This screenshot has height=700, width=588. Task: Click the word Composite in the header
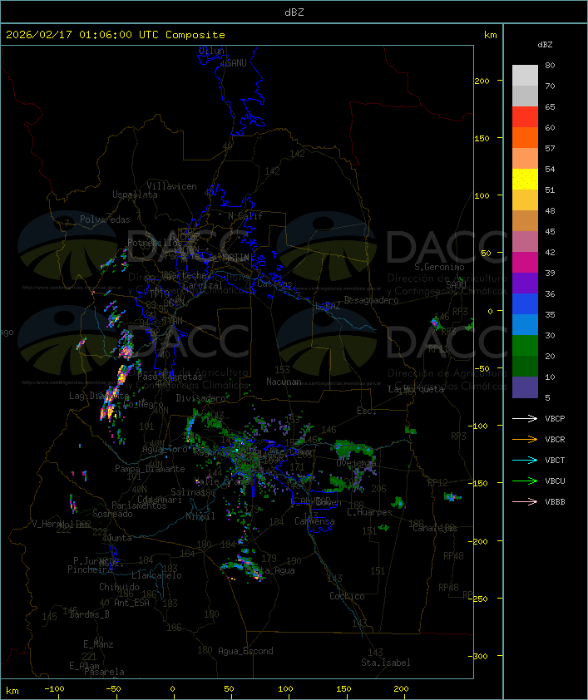(195, 35)
